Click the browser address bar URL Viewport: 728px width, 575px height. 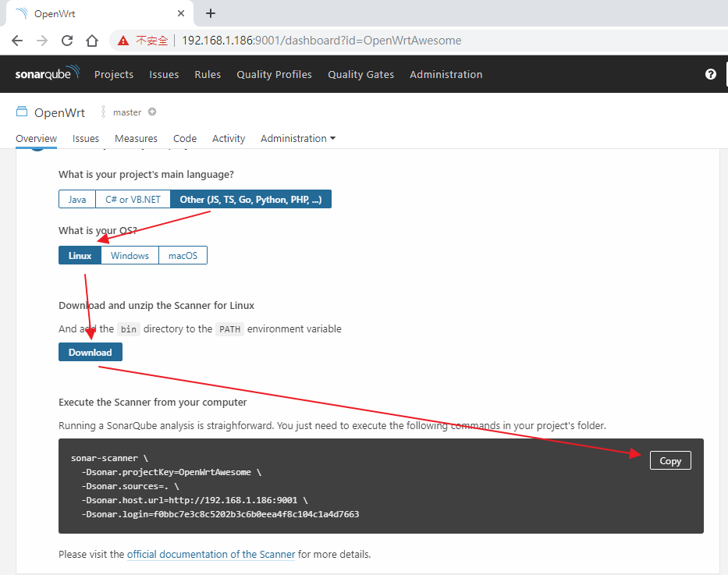tap(321, 41)
